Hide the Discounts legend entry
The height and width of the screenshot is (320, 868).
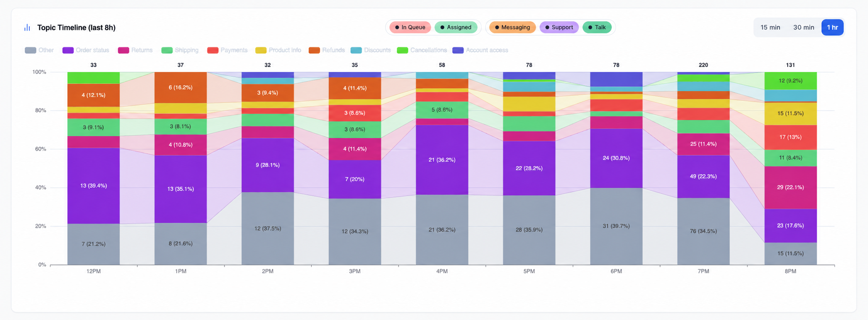(x=370, y=50)
